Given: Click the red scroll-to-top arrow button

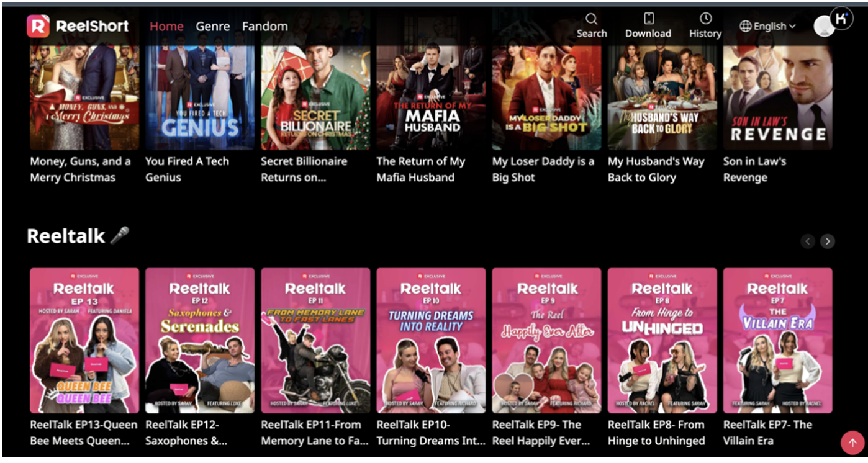Looking at the screenshot, I should coord(852,443).
